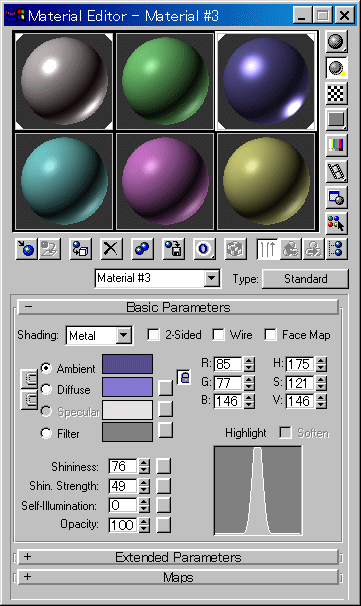Click the Get Material icon

(26, 249)
